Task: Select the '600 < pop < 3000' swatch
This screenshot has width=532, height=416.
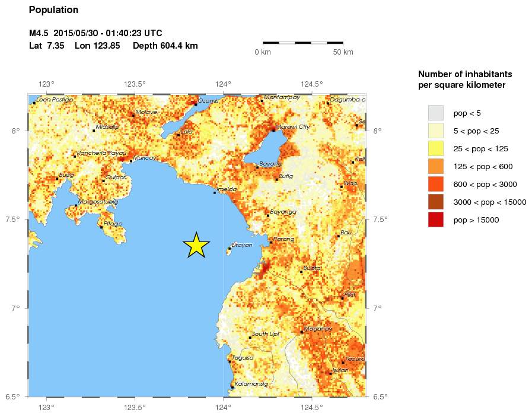Action: pos(436,184)
